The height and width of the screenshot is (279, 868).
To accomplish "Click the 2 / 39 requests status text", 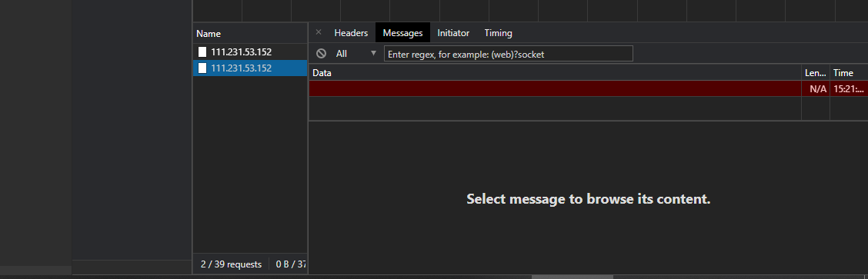I will tap(231, 264).
